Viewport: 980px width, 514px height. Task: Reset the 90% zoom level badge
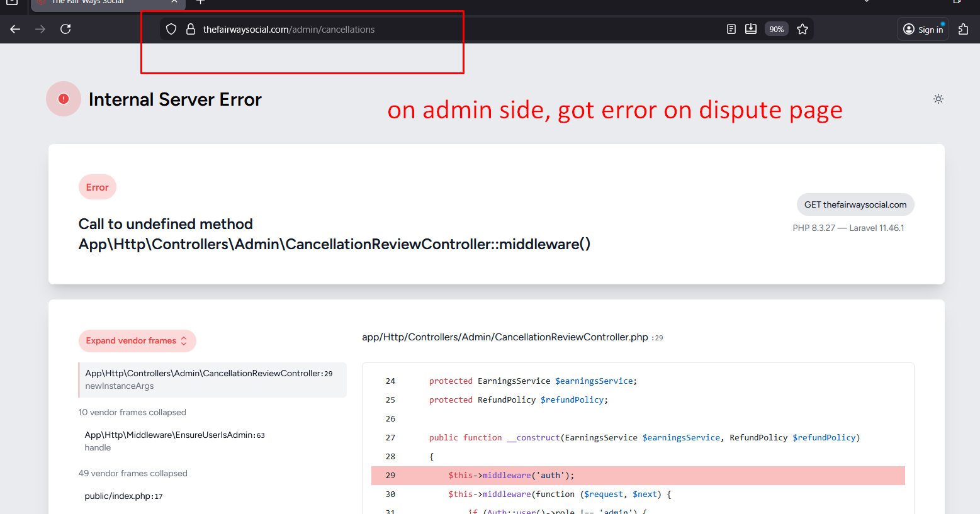click(x=776, y=30)
